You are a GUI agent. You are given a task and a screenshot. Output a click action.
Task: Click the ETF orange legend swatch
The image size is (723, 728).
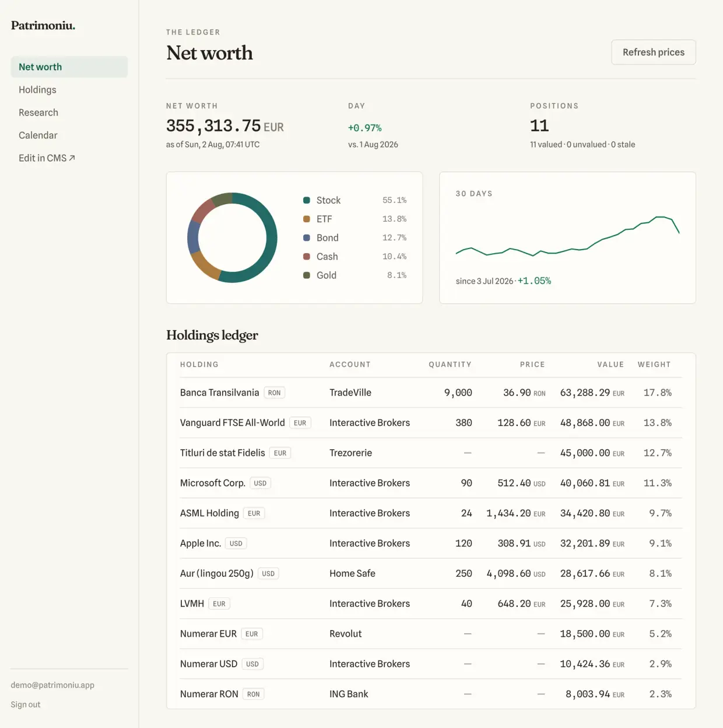tap(307, 219)
